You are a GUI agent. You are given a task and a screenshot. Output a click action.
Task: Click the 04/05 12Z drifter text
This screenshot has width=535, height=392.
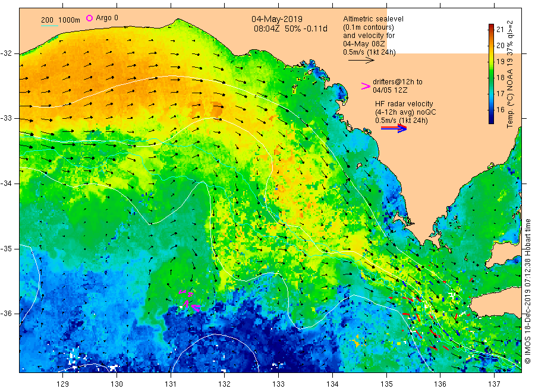point(390,90)
